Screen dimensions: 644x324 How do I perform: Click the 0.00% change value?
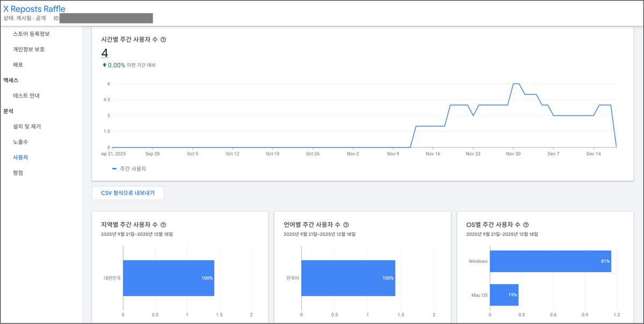116,65
